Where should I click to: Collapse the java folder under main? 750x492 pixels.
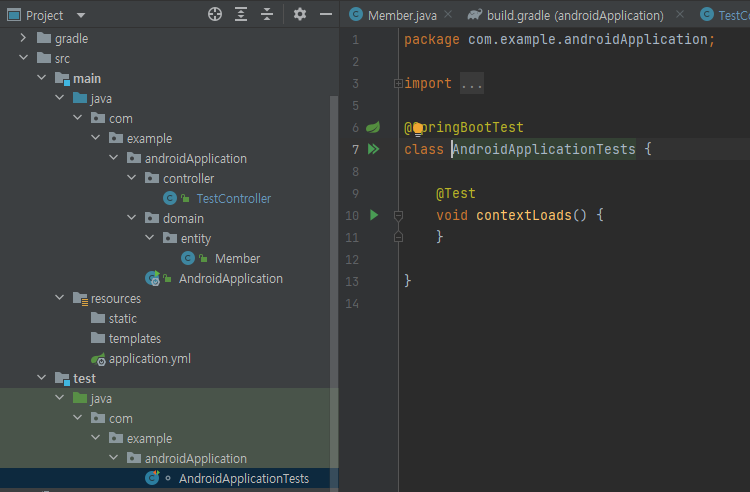[x=59, y=98]
